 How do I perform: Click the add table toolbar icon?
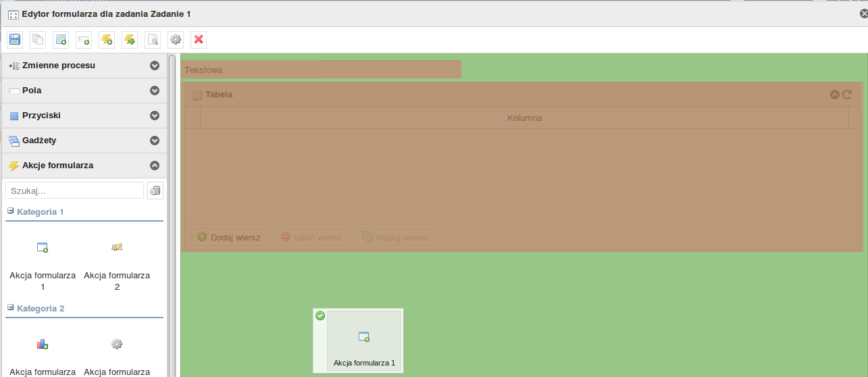tap(61, 40)
